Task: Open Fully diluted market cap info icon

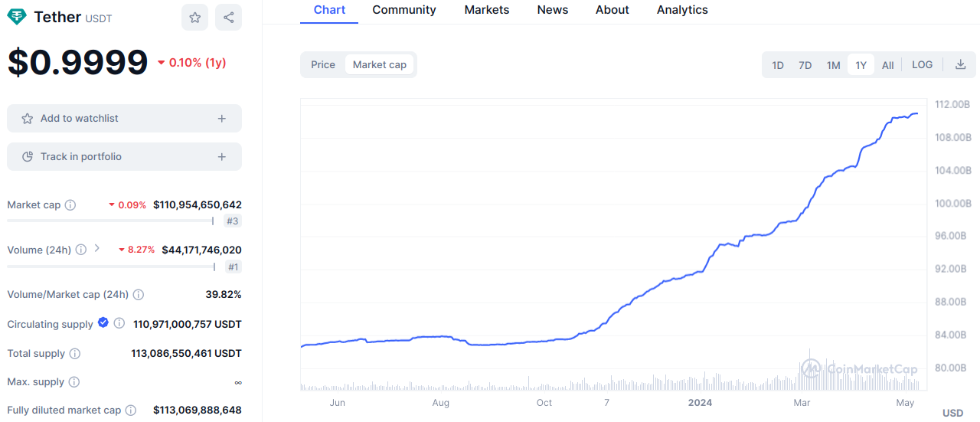Action: 131,411
